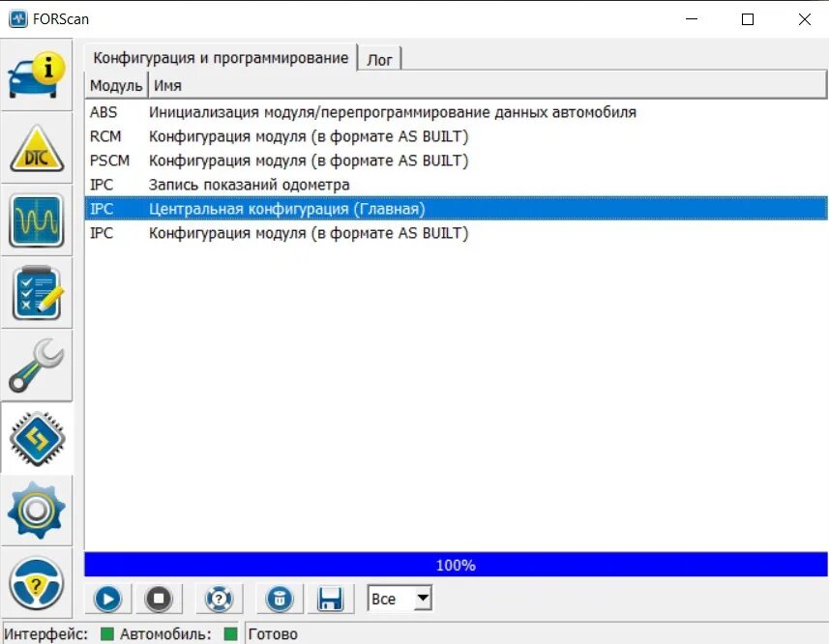Open the oscilloscope live data section

click(37, 220)
